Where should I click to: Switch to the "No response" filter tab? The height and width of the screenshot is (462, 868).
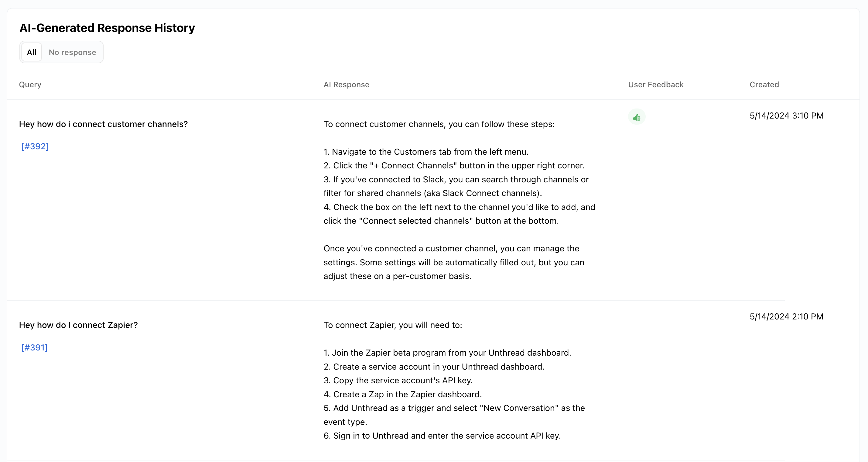pos(73,52)
